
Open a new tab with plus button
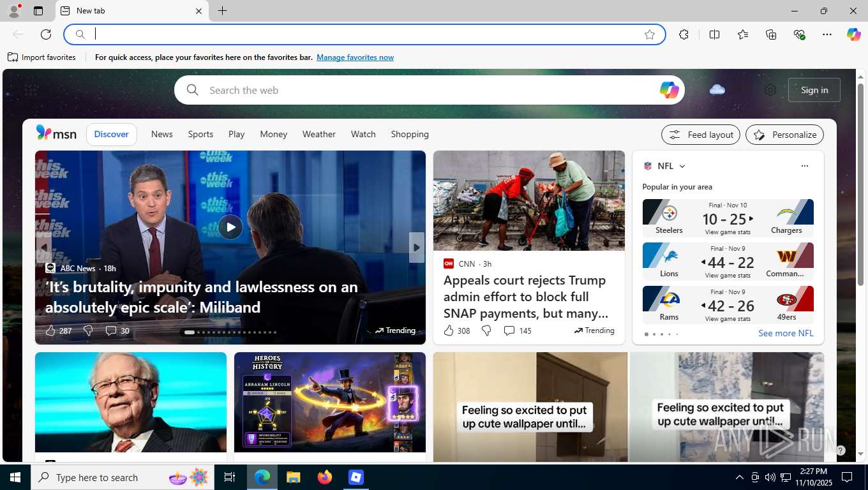222,11
